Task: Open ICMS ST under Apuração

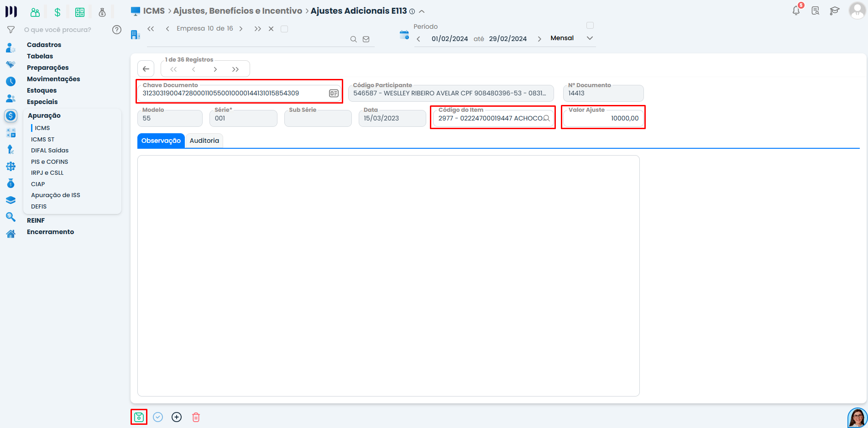Action: point(42,139)
